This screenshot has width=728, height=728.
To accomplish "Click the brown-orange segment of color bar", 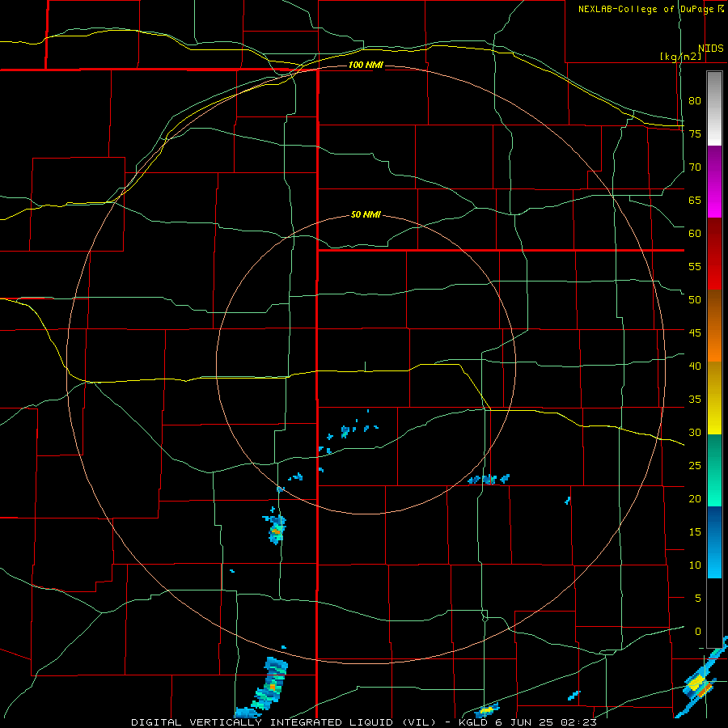I will [x=714, y=326].
